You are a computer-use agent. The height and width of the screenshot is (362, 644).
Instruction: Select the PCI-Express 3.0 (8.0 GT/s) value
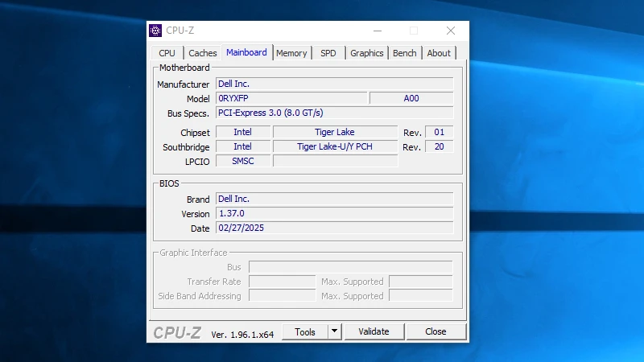coord(335,113)
